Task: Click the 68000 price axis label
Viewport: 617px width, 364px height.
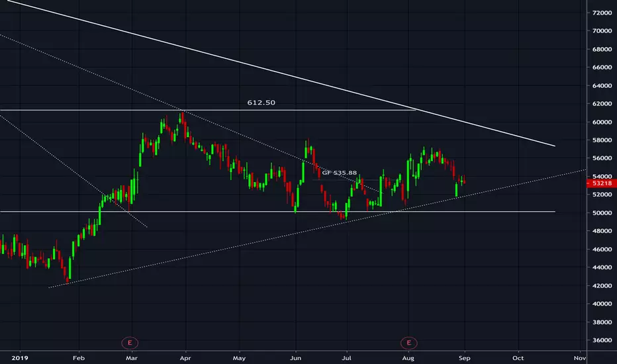Action: point(602,49)
